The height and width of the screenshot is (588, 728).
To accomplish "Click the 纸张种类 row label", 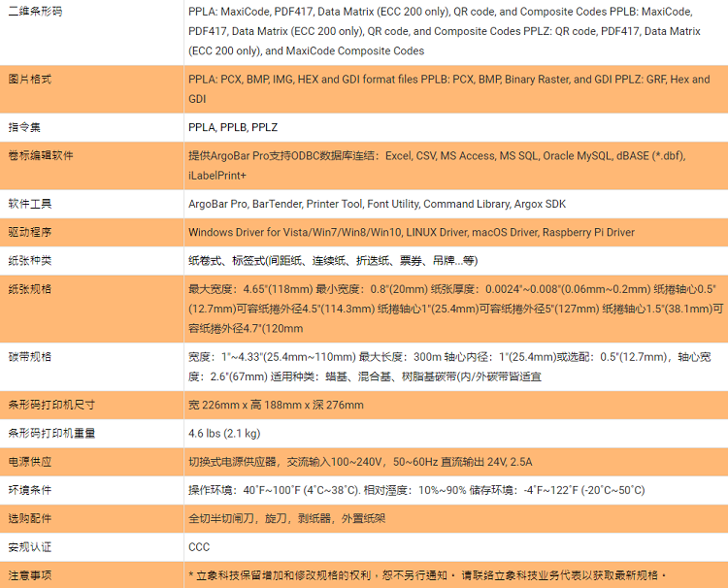I will 30,260.
